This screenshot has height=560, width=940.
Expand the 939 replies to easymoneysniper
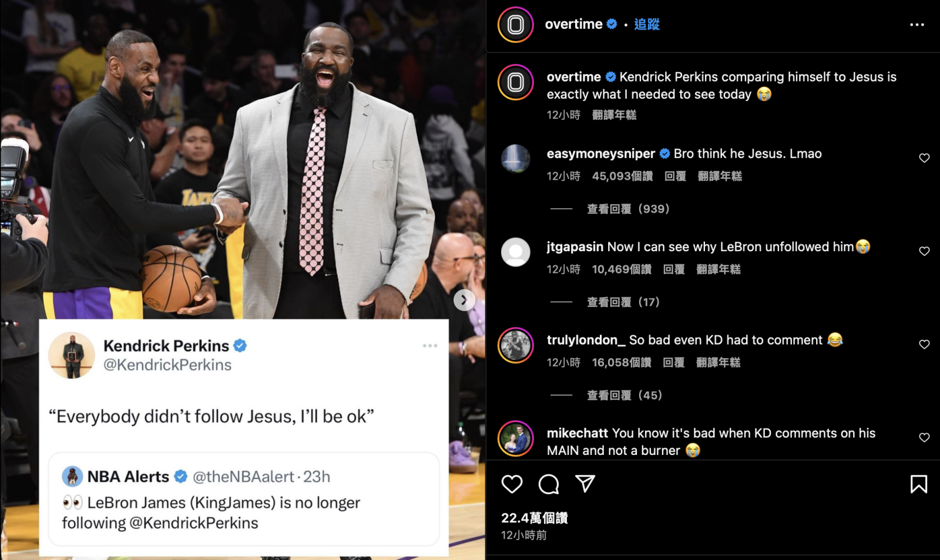pos(628,209)
